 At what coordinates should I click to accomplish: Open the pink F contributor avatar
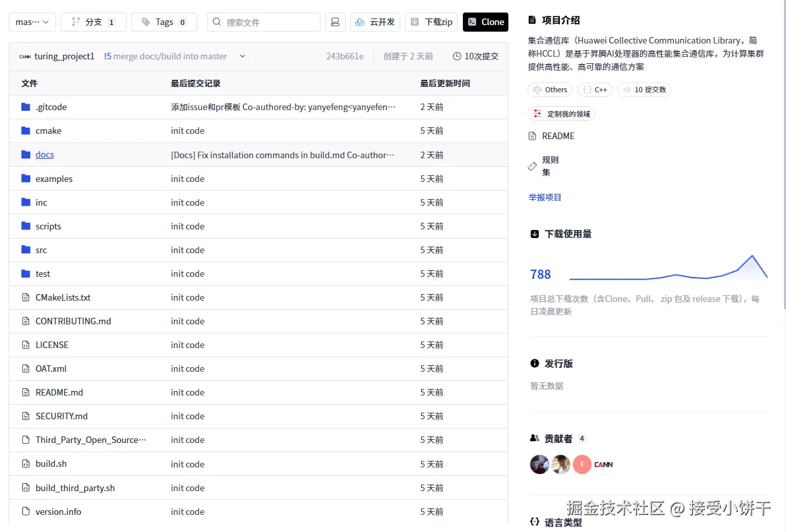click(x=582, y=464)
